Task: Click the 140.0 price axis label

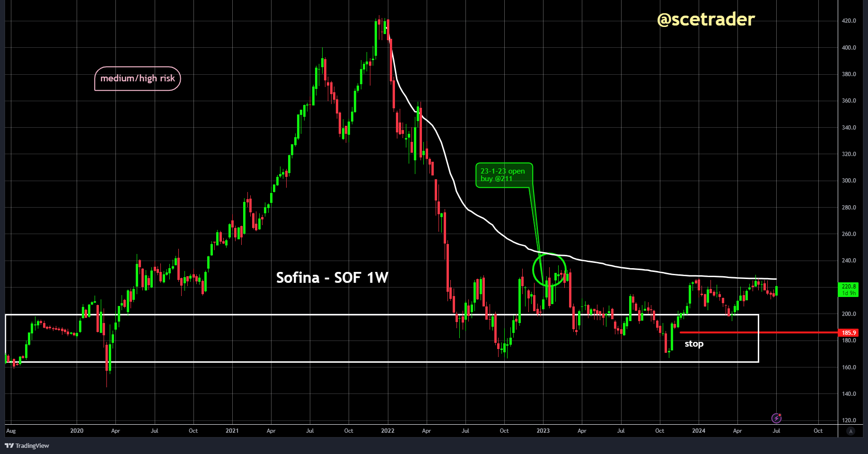Action: [x=849, y=394]
